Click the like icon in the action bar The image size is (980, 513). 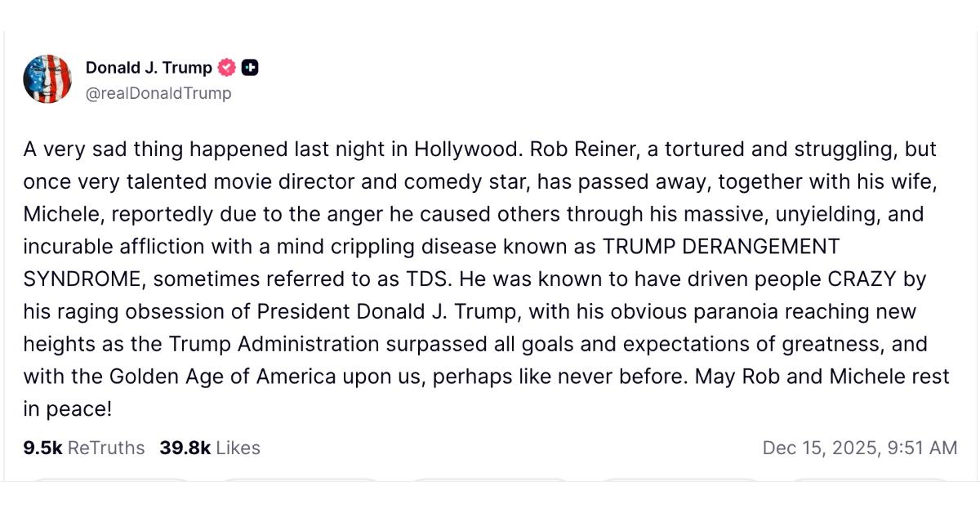490,484
